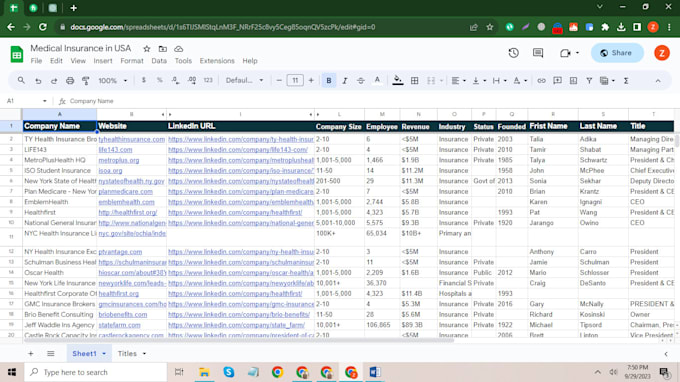680x382 pixels.
Task: Format as currency with dollar icon
Action: (144, 80)
